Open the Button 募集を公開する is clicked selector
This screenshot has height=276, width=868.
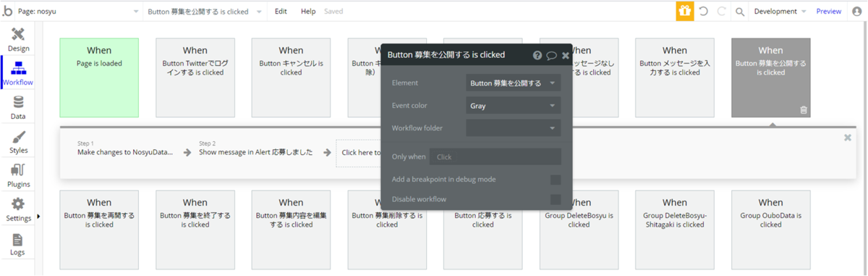tap(205, 12)
